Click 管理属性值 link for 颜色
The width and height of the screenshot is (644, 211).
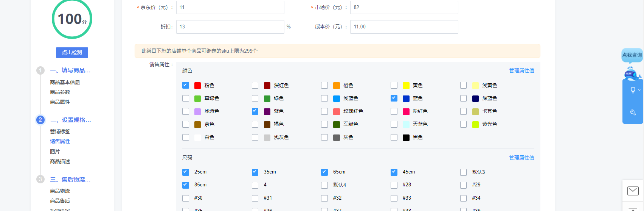pos(521,70)
